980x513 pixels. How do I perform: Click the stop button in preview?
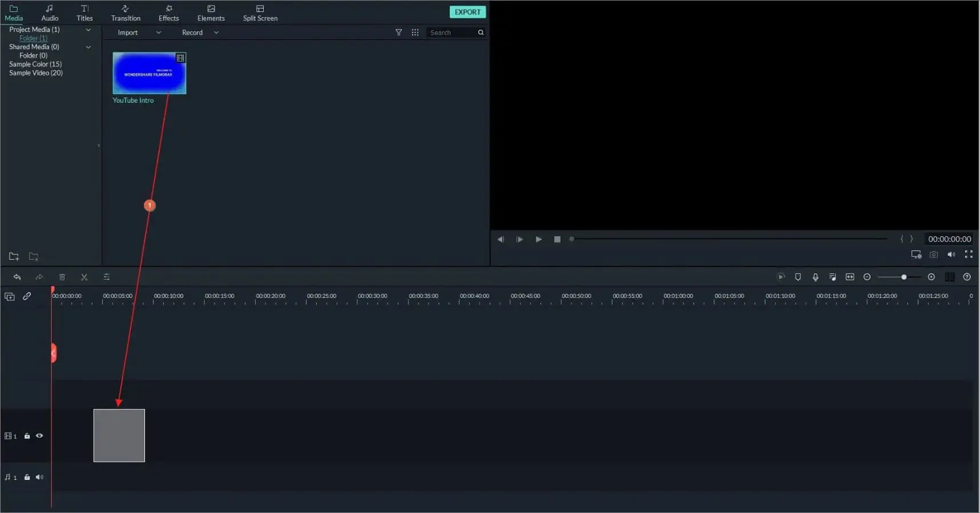[557, 239]
